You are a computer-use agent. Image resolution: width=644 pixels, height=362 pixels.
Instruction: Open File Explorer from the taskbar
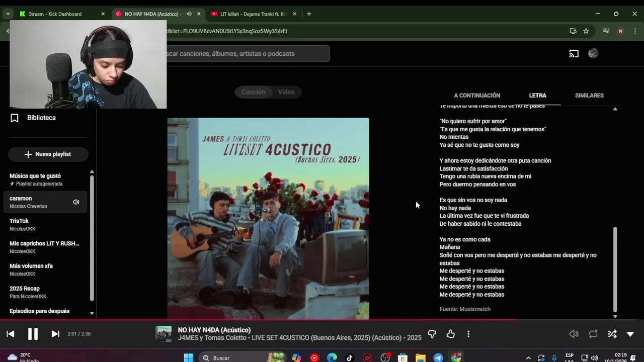(x=420, y=357)
